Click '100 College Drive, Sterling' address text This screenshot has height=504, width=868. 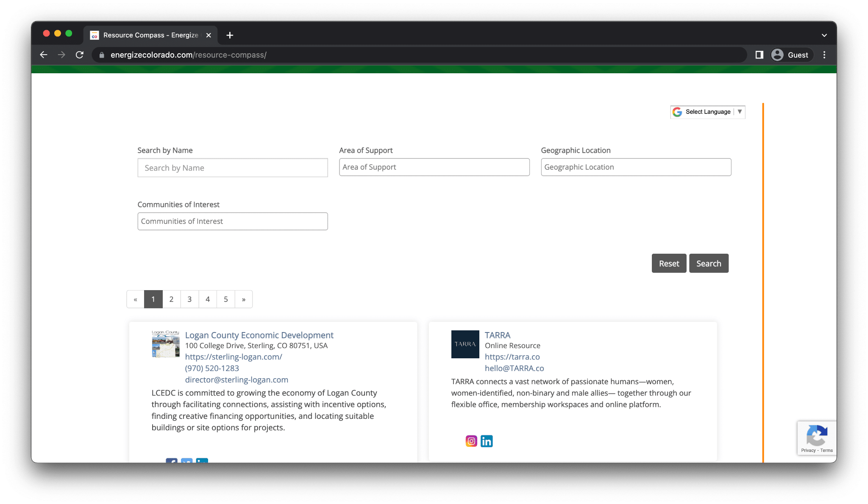tap(256, 346)
